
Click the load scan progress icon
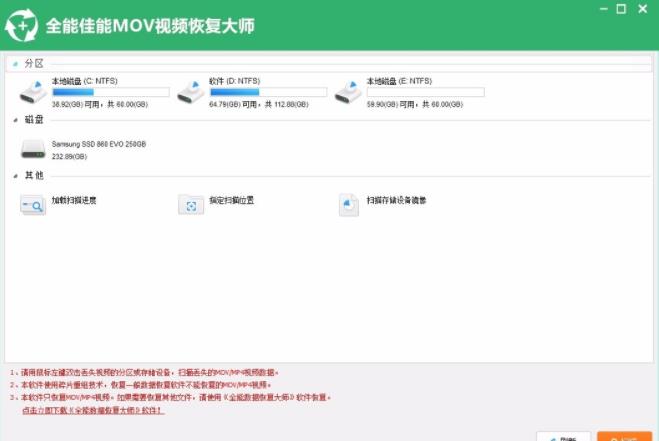(x=33, y=204)
